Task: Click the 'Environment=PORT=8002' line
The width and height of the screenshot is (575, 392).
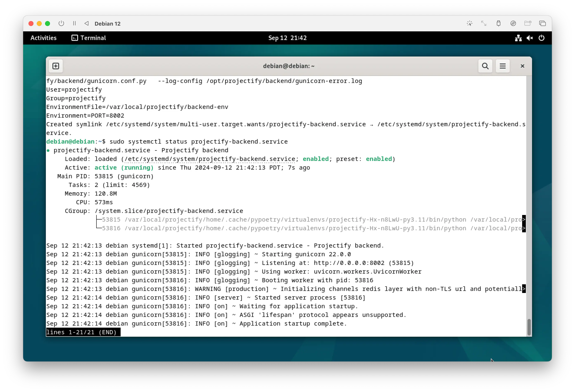Action: coord(85,115)
